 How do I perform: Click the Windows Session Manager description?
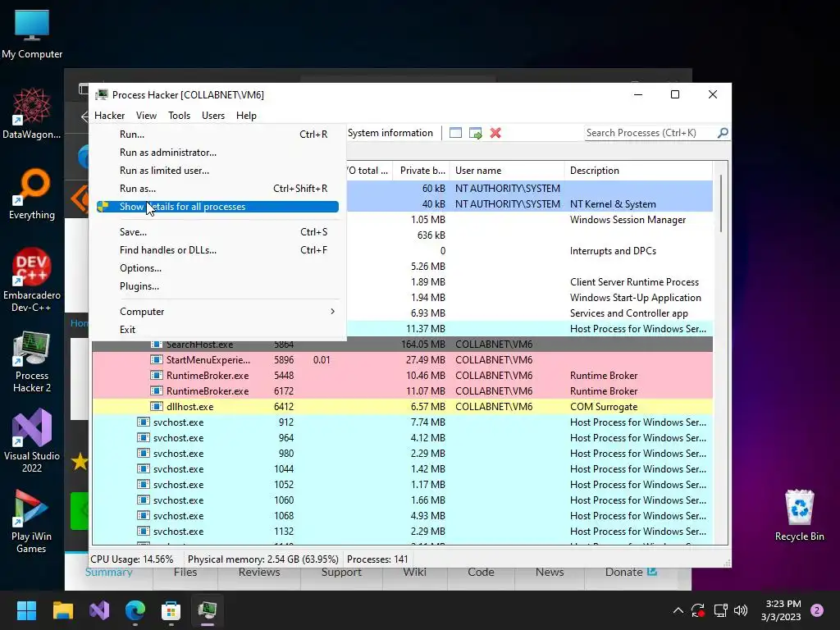[628, 220]
